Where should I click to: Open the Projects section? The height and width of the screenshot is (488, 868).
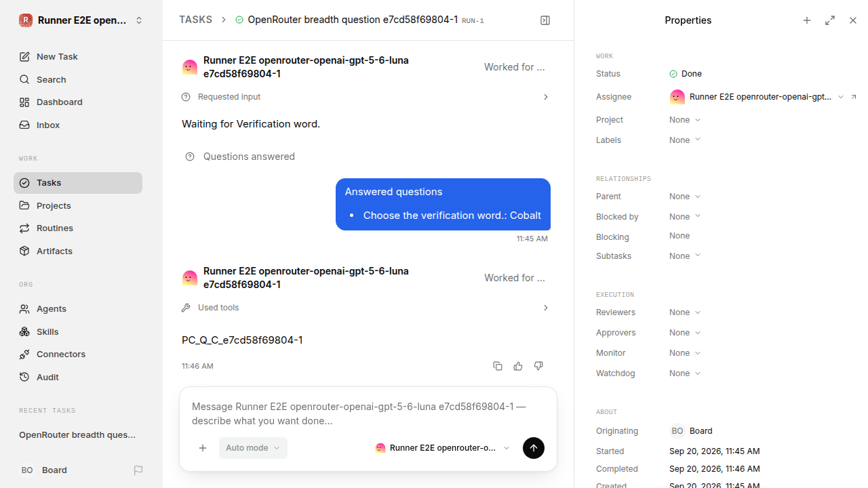[78, 205]
